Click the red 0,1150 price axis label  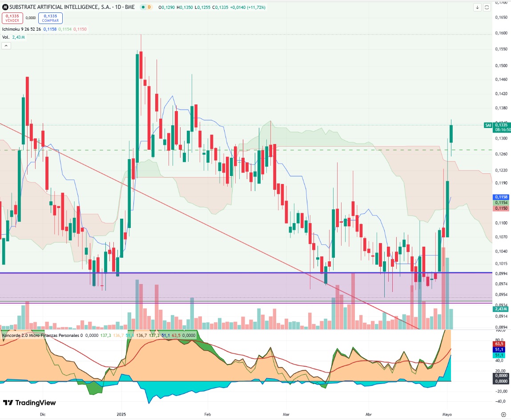[501, 208]
